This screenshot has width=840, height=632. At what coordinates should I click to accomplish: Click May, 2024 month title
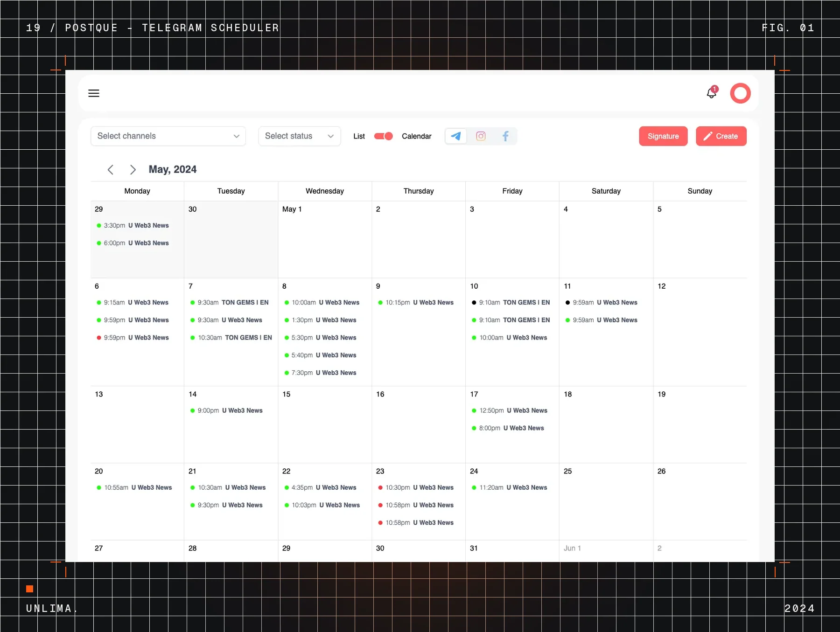(x=173, y=169)
